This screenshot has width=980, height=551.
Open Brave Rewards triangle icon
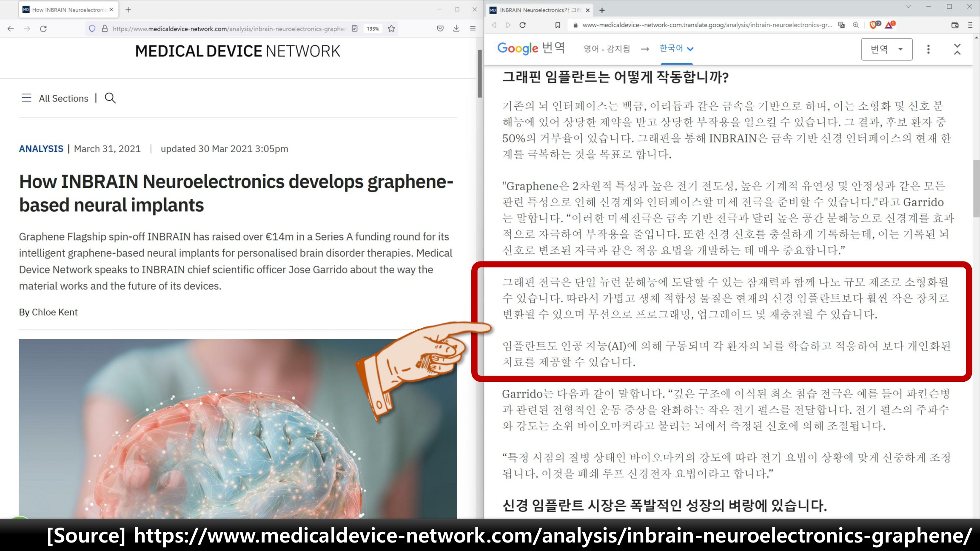(889, 25)
